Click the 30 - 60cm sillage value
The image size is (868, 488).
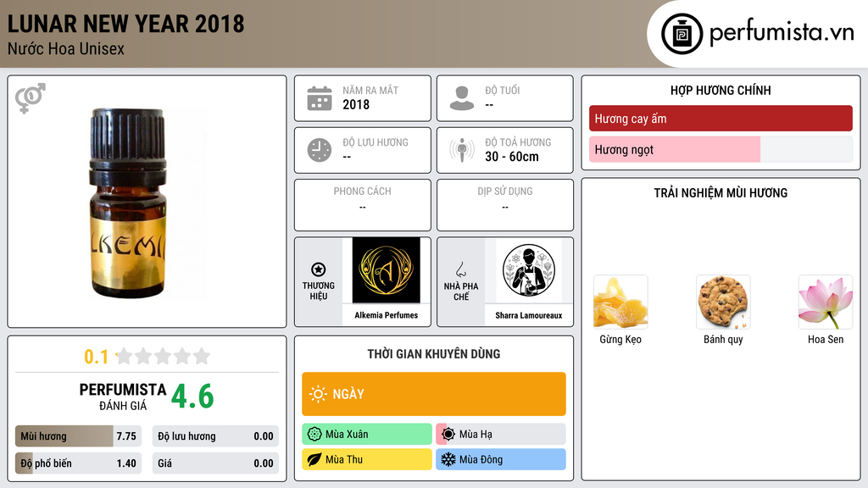pos(512,157)
